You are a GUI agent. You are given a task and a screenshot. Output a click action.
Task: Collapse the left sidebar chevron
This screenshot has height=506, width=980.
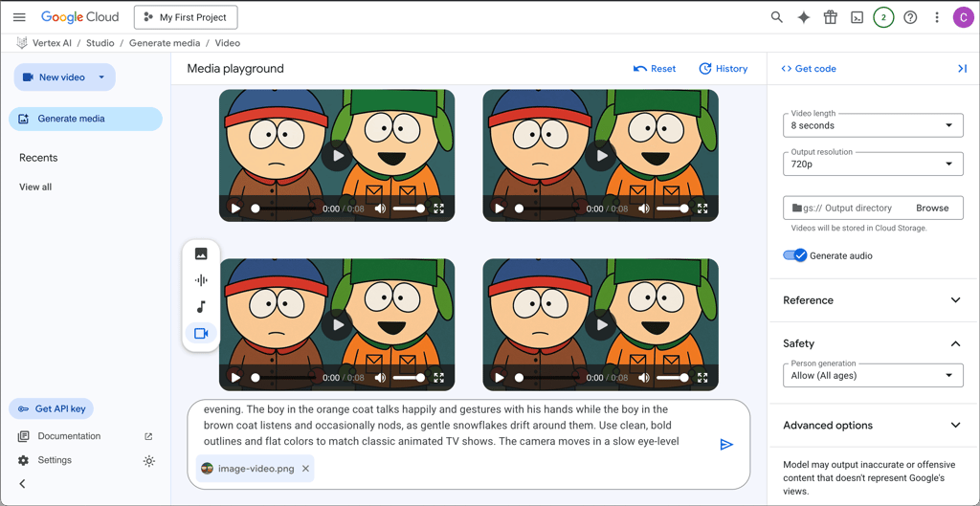tap(23, 483)
